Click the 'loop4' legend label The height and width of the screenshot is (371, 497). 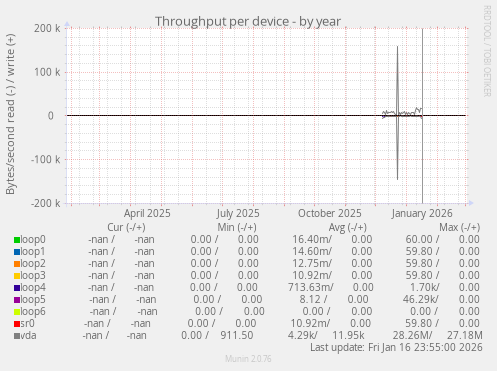pyautogui.click(x=33, y=287)
